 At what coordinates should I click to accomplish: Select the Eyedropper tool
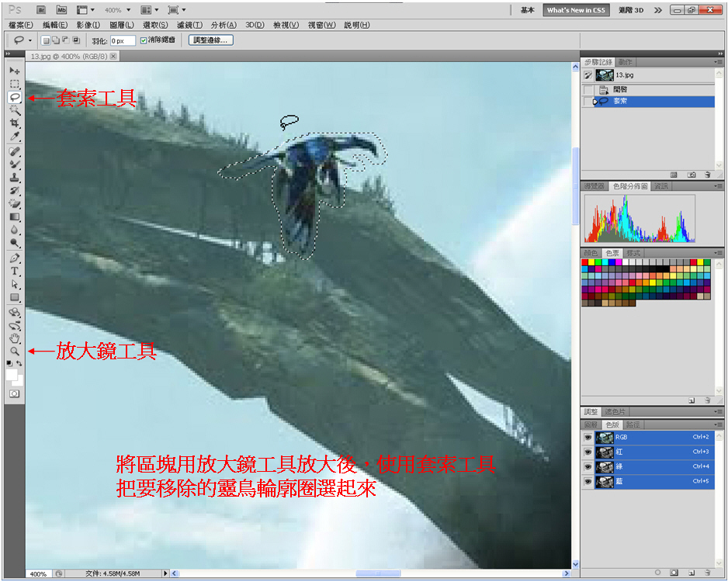15,136
